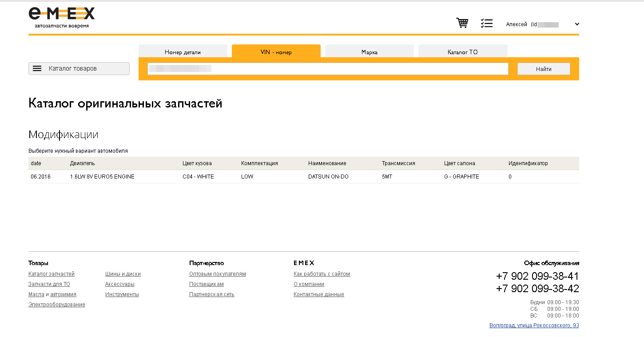Select the 06.2016 date cell
This screenshot has height=337, width=644.
(x=41, y=177)
